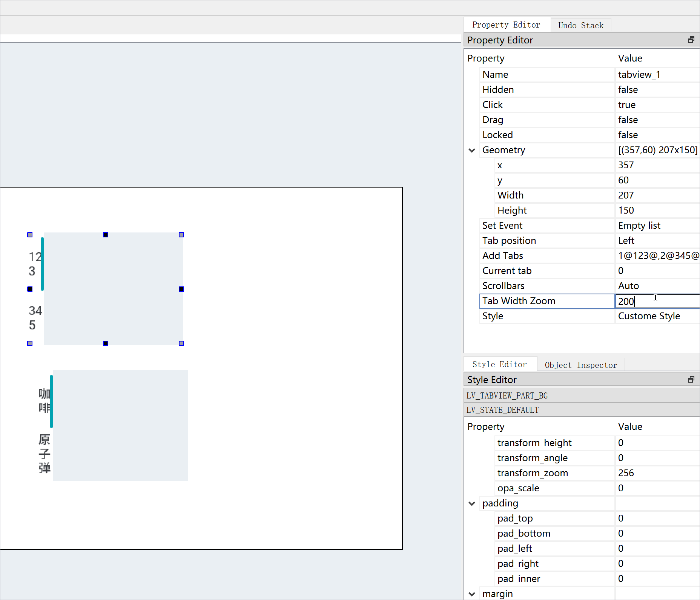Click the transform_angle value cell
Viewport: 700px width, 600px height.
pos(657,458)
